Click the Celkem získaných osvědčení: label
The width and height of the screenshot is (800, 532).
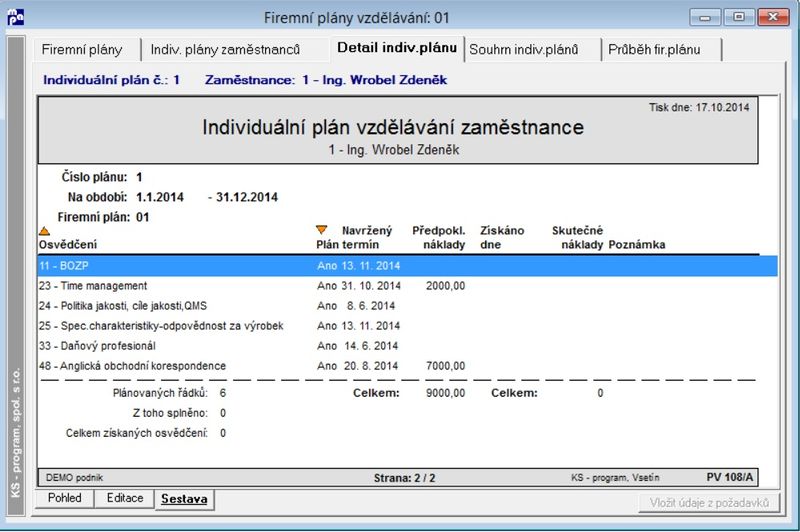(x=137, y=433)
